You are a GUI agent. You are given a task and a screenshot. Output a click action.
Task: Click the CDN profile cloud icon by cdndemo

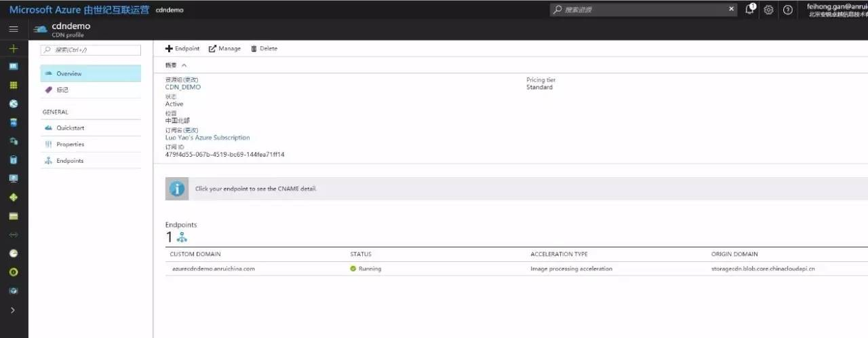pyautogui.click(x=40, y=29)
